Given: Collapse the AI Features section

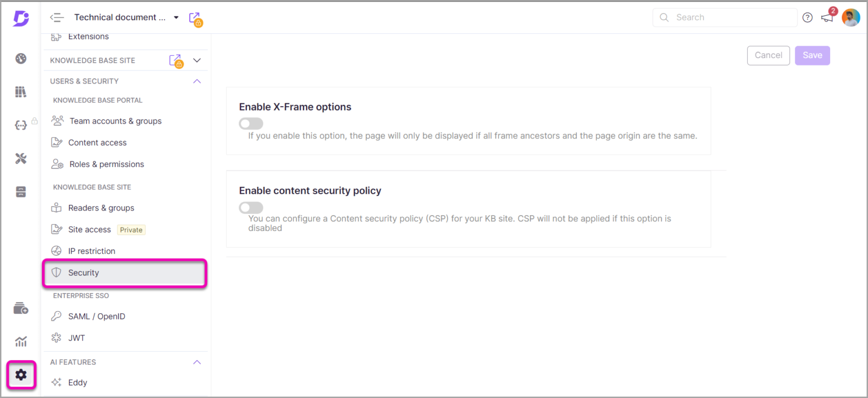Looking at the screenshot, I should (197, 362).
